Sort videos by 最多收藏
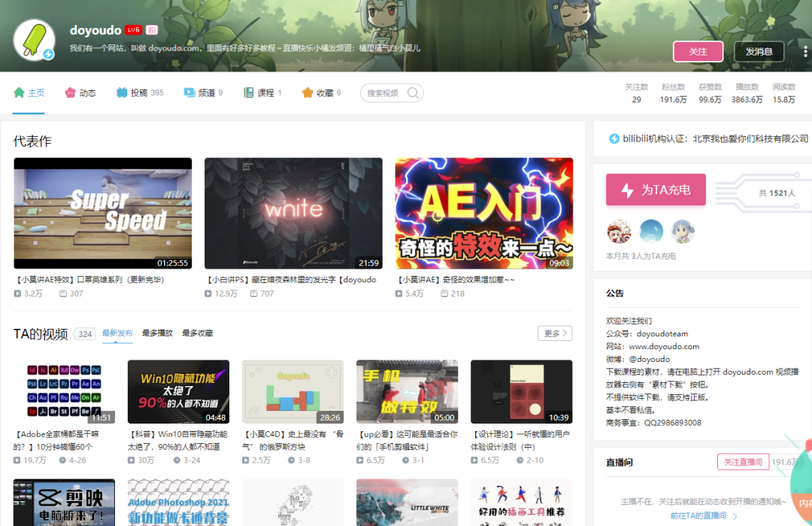The width and height of the screenshot is (812, 526). (197, 333)
